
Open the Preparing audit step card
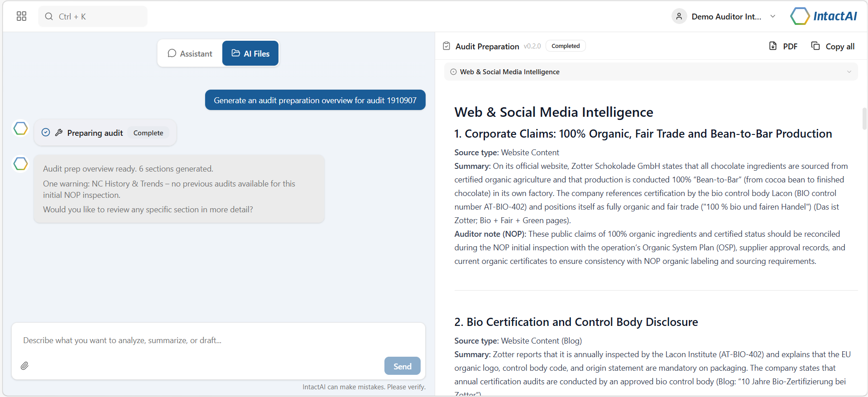pos(105,133)
